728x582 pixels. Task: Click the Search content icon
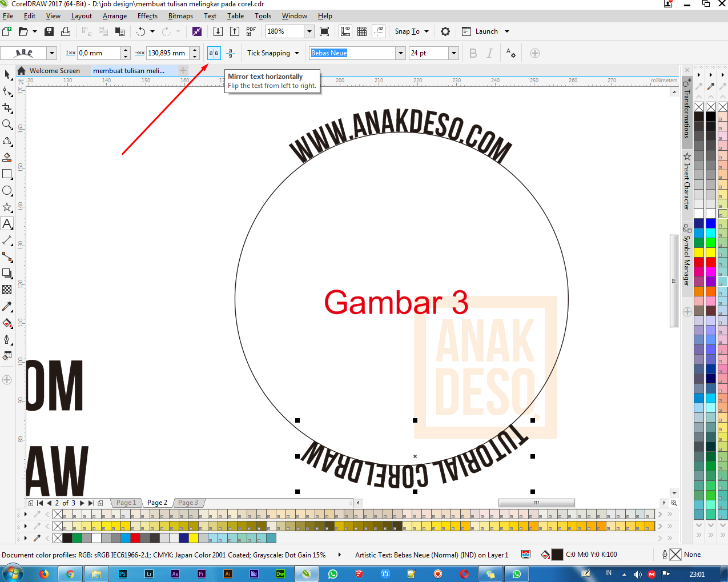tap(197, 31)
